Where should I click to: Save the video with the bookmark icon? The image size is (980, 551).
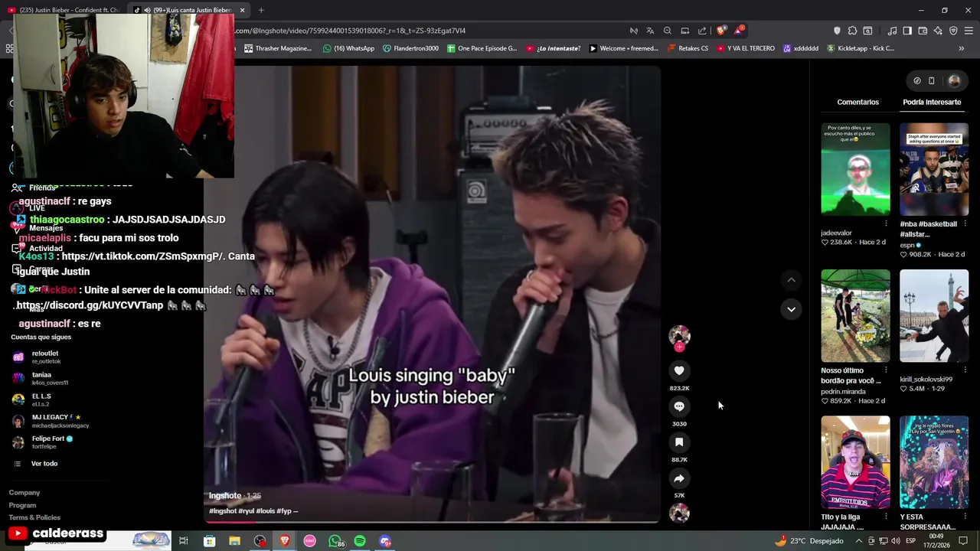coord(679,442)
